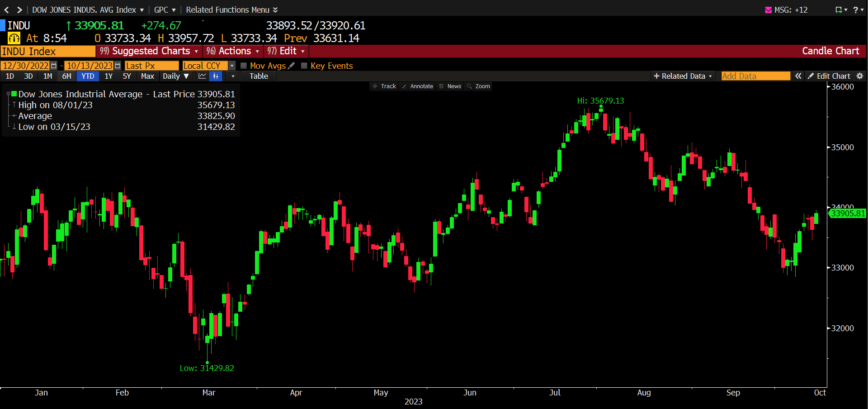
Task: Open the chart type extra options arrow
Action: pyautogui.click(x=233, y=76)
